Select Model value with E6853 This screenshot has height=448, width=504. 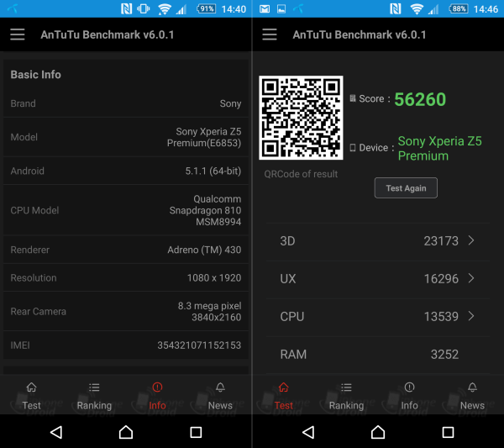[x=204, y=137]
